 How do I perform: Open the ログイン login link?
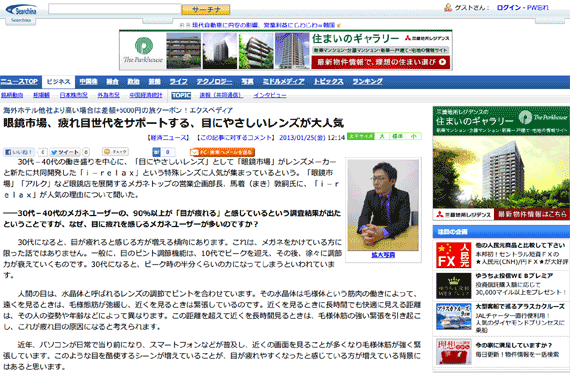tap(509, 8)
